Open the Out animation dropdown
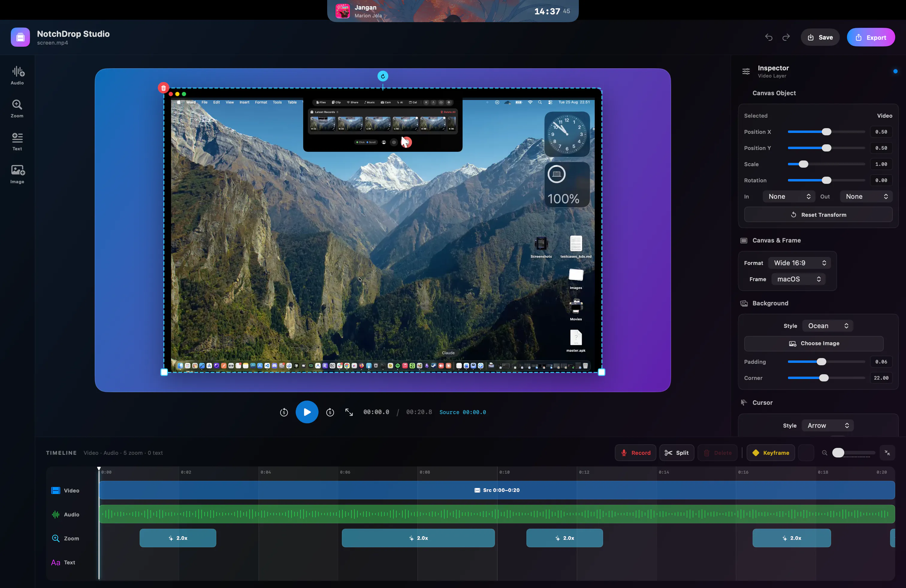 point(866,197)
